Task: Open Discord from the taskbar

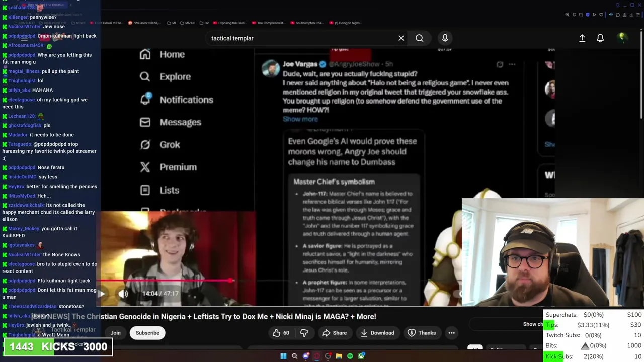Action: click(x=306, y=356)
